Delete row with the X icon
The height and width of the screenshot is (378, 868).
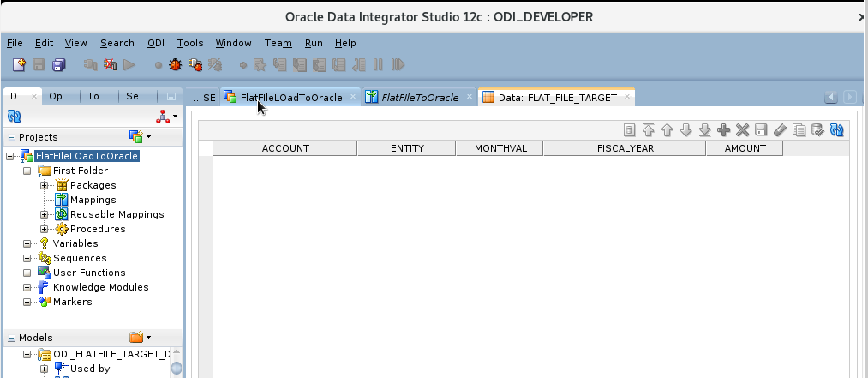(x=742, y=130)
